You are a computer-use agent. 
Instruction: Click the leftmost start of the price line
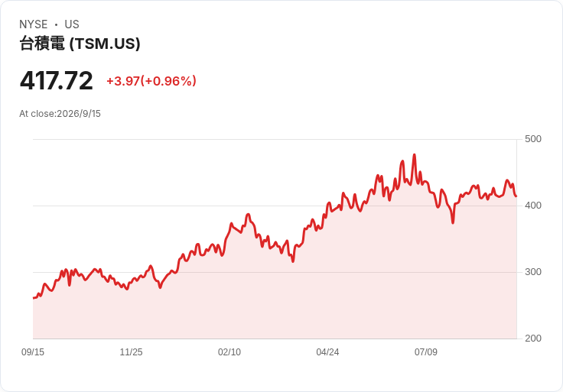(x=34, y=298)
